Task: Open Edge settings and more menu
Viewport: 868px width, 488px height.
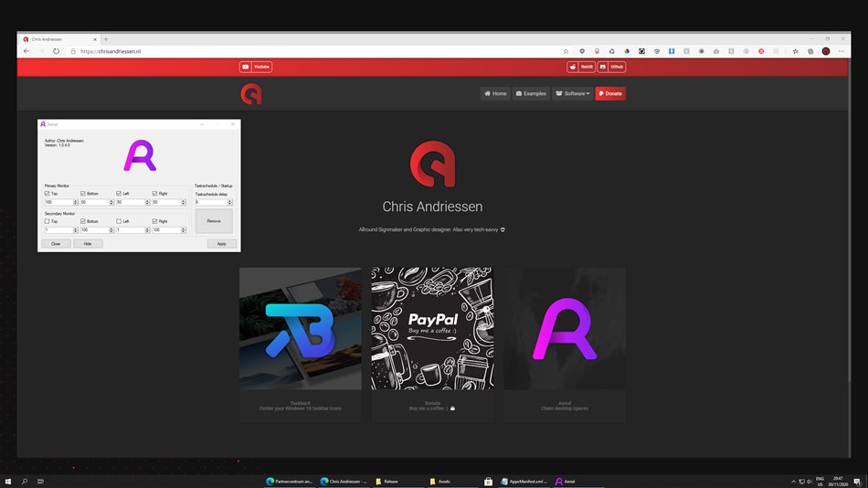Action: coord(842,51)
